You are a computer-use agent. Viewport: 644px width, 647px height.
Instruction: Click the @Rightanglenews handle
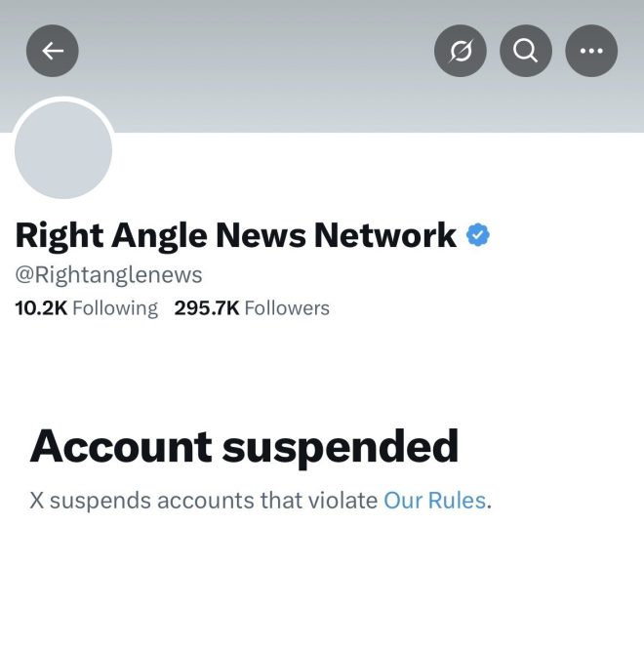pos(108,274)
